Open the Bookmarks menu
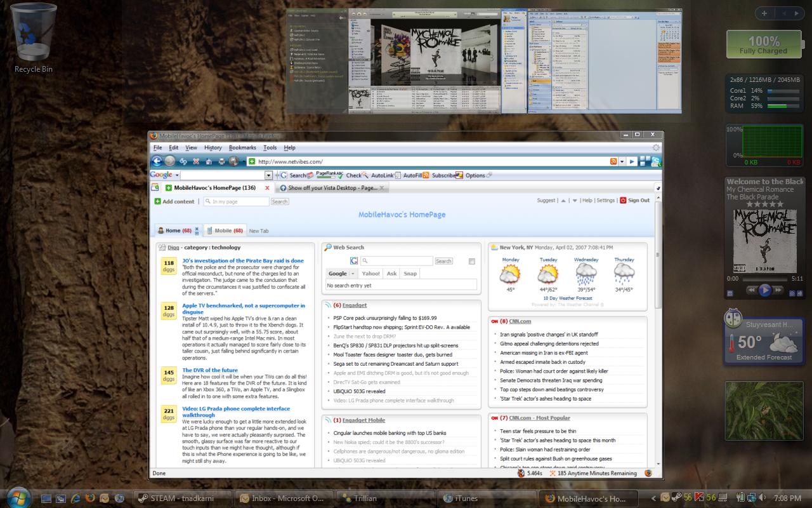 click(242, 147)
